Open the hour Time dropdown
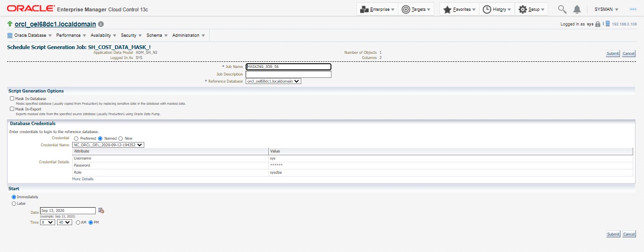644x252 pixels. (48, 222)
